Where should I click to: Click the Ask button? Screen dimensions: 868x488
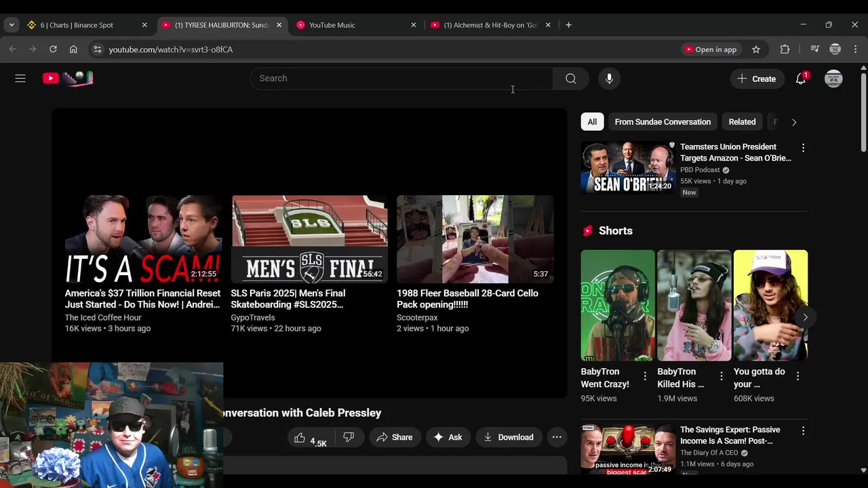point(448,437)
